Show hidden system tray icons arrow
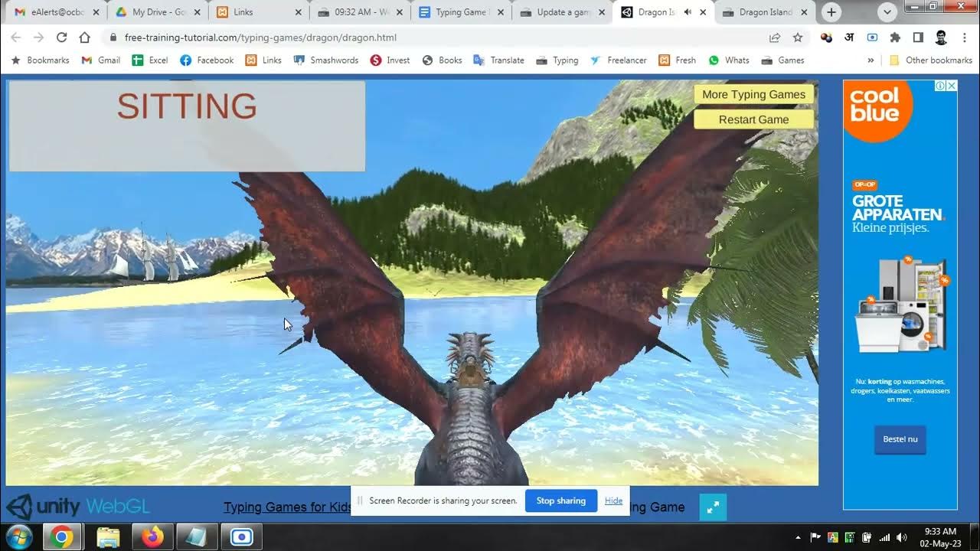Screen dimensions: 980x551 (x=799, y=537)
